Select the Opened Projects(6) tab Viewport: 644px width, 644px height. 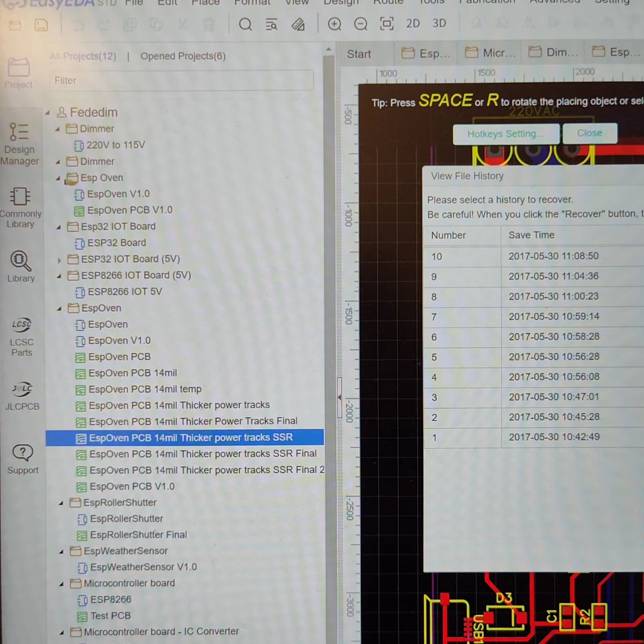coord(183,56)
